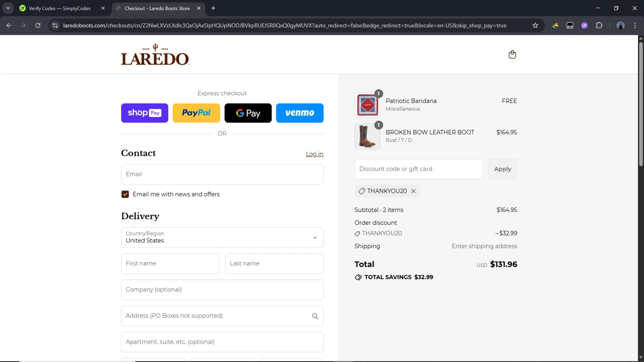Click the Laredo logo

[x=155, y=54]
